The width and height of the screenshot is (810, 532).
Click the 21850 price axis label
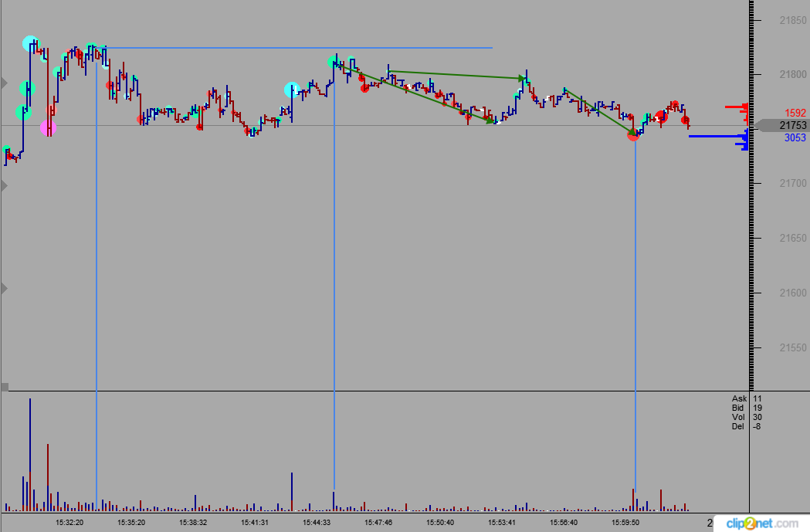click(x=793, y=21)
